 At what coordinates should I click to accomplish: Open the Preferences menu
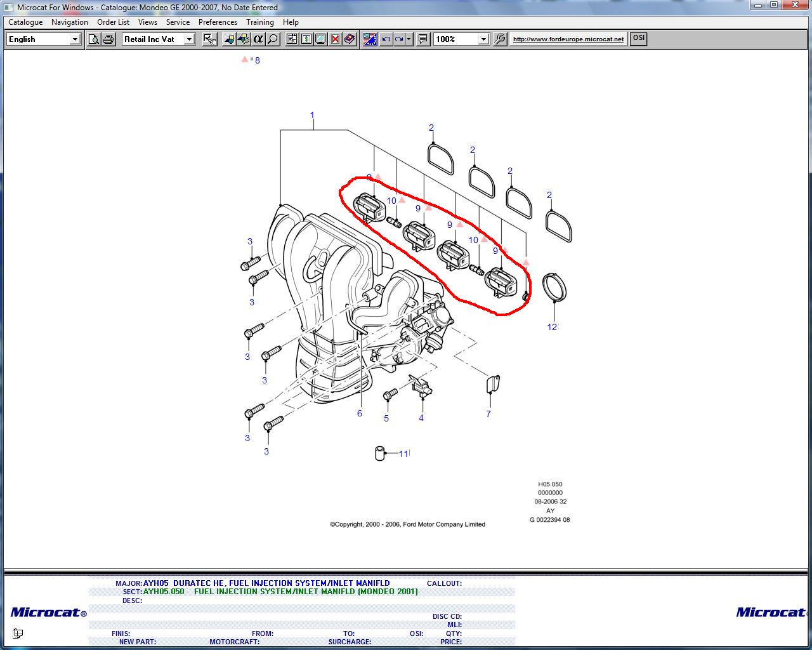pos(218,22)
